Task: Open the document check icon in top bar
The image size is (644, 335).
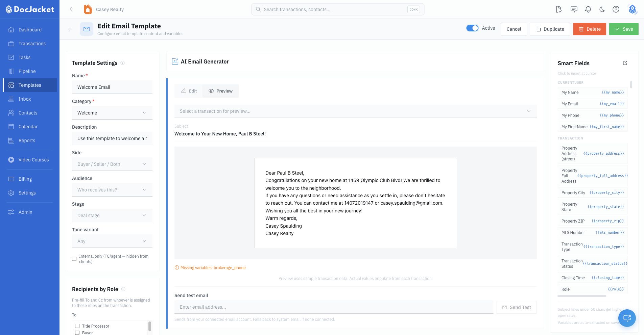Action: tap(559, 9)
